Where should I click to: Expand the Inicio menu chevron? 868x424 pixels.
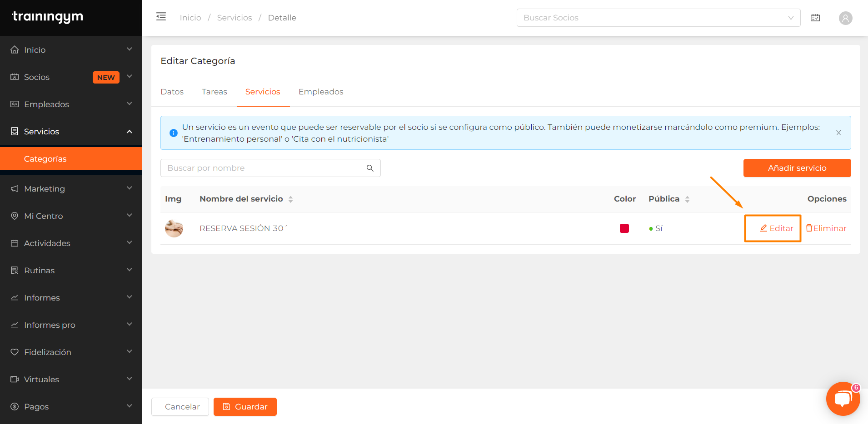tap(130, 49)
